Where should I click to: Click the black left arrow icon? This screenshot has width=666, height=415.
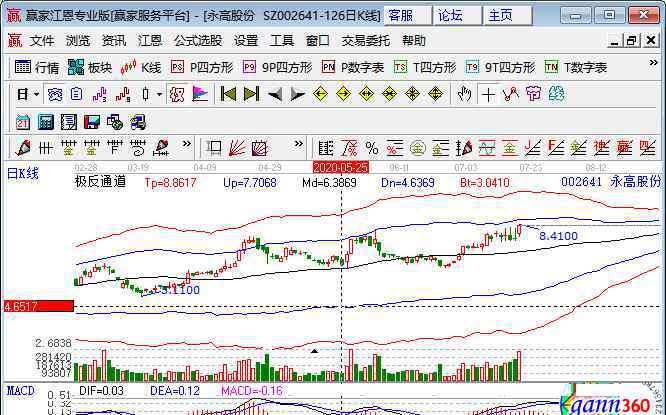pos(274,94)
